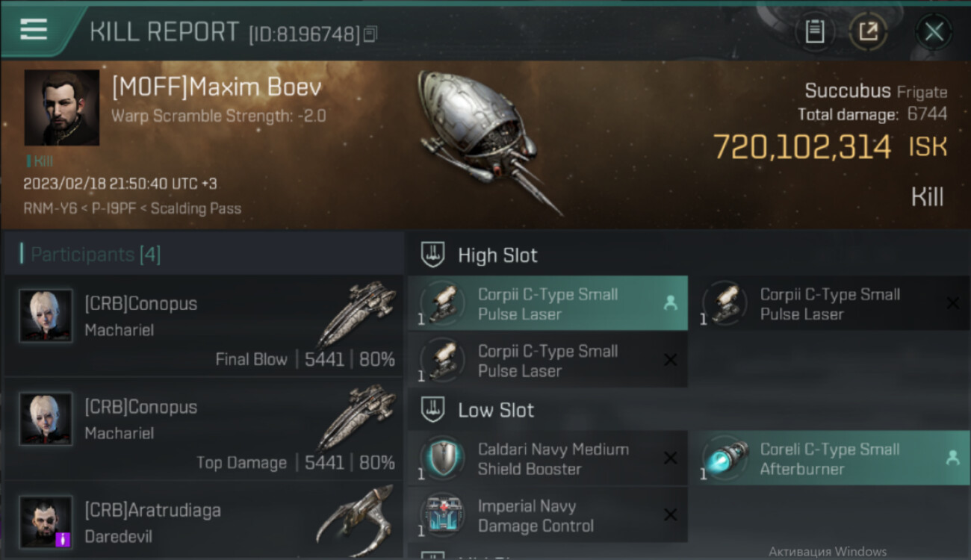Open the Conopus Top Damage participant entry

point(203,429)
